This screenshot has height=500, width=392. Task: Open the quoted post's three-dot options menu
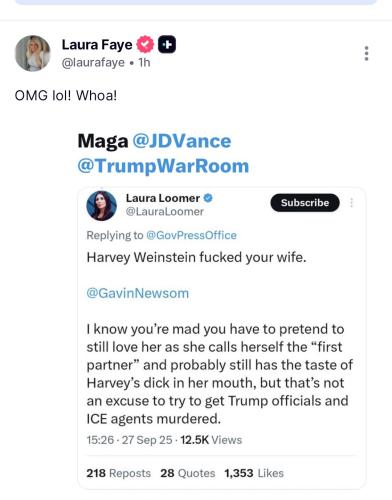(x=351, y=203)
